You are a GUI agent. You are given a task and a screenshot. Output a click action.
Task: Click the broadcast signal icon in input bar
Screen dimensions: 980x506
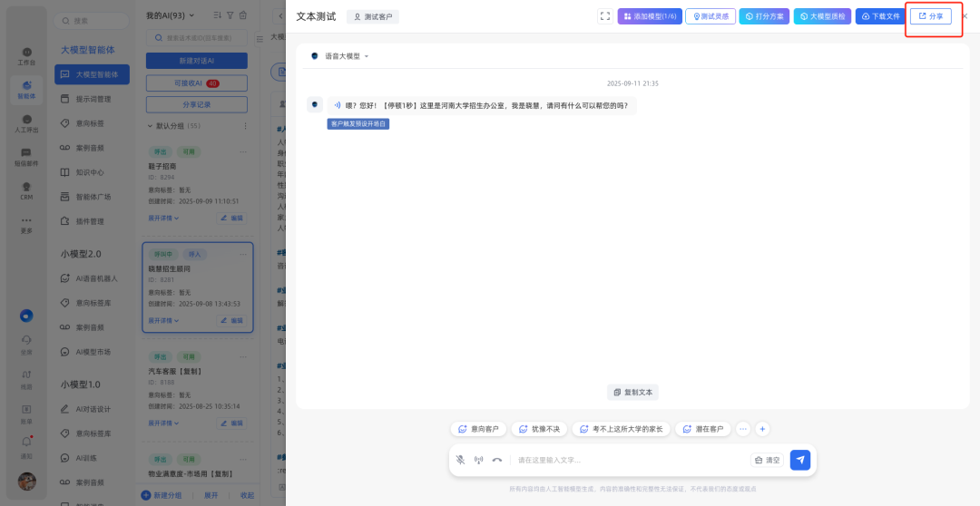click(x=478, y=460)
